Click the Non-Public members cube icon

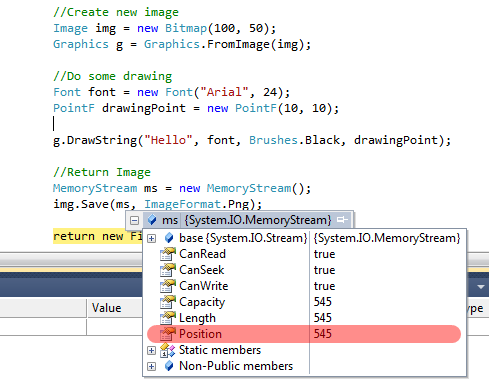click(x=169, y=366)
